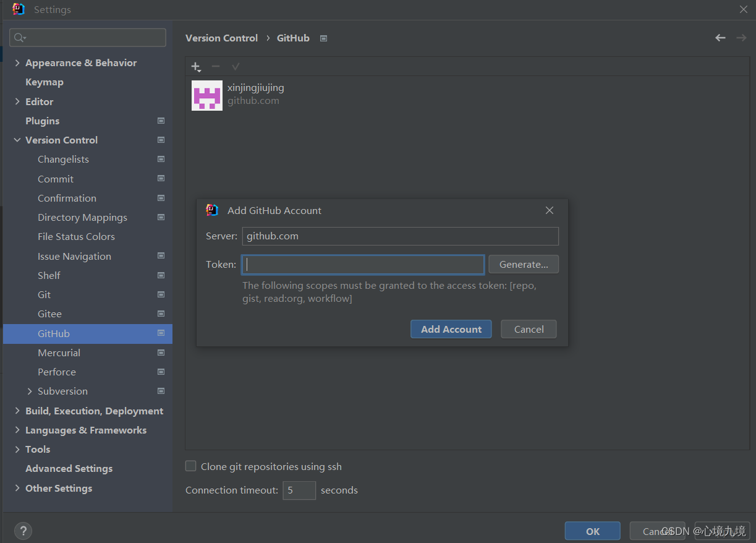Viewport: 756px width, 543px height.
Task: Click the project icon next to Commit
Action: pyautogui.click(x=161, y=178)
